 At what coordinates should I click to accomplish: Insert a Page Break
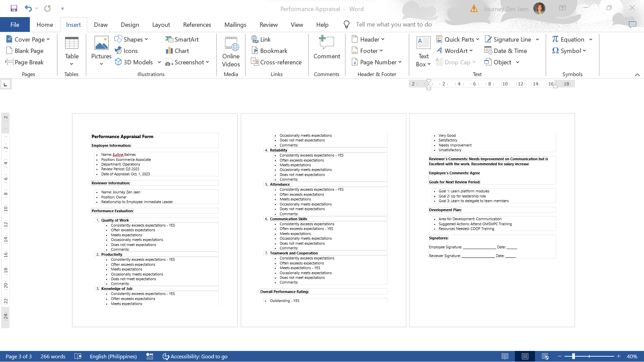(25, 62)
